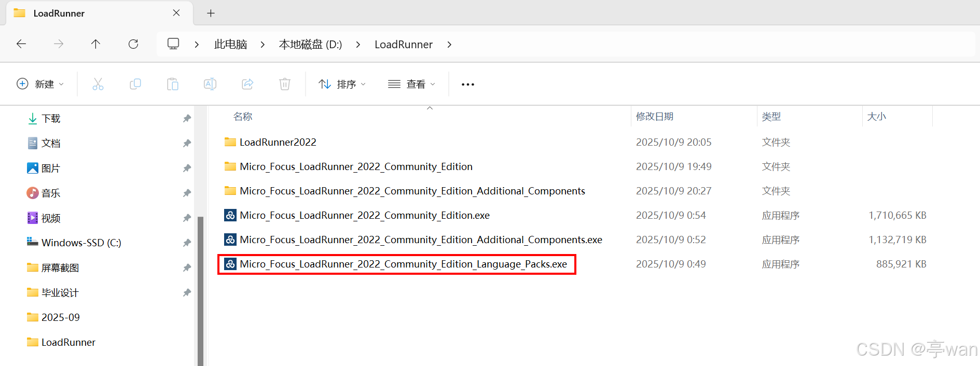
Task: Click LoadRunner in the address bar
Action: pyautogui.click(x=404, y=45)
